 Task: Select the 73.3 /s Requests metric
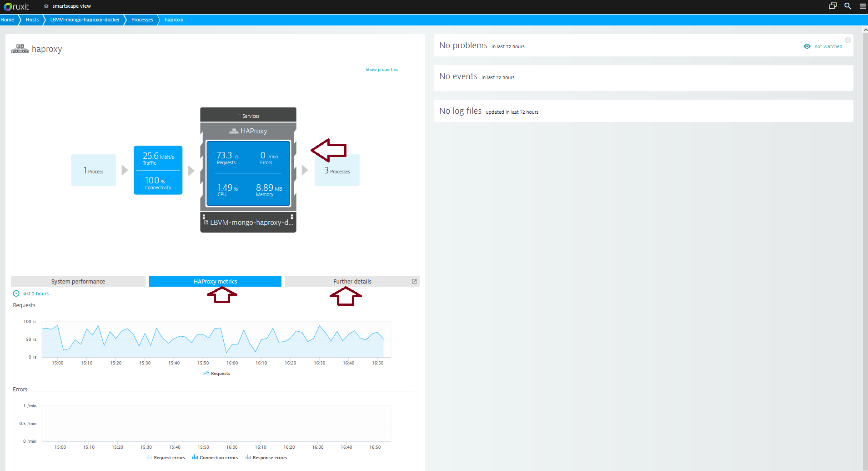tap(227, 158)
